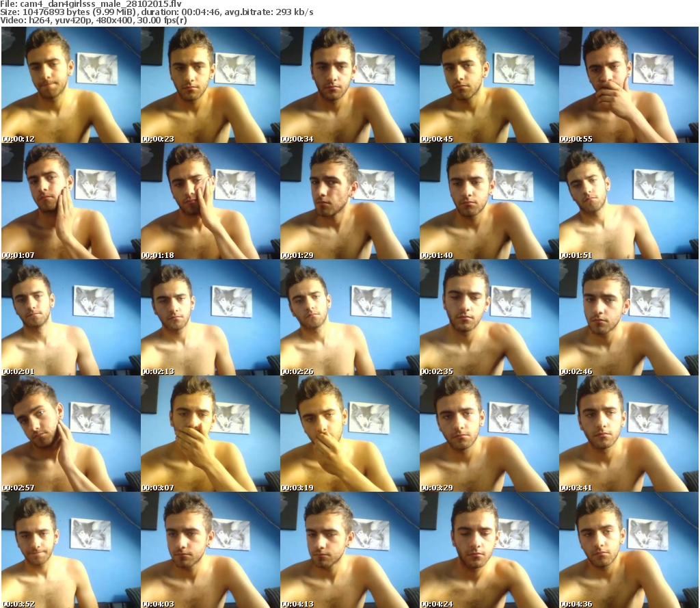This screenshot has width=700, height=608.
Task: Select the frame stamped 00:00:23
Action: click(x=211, y=85)
